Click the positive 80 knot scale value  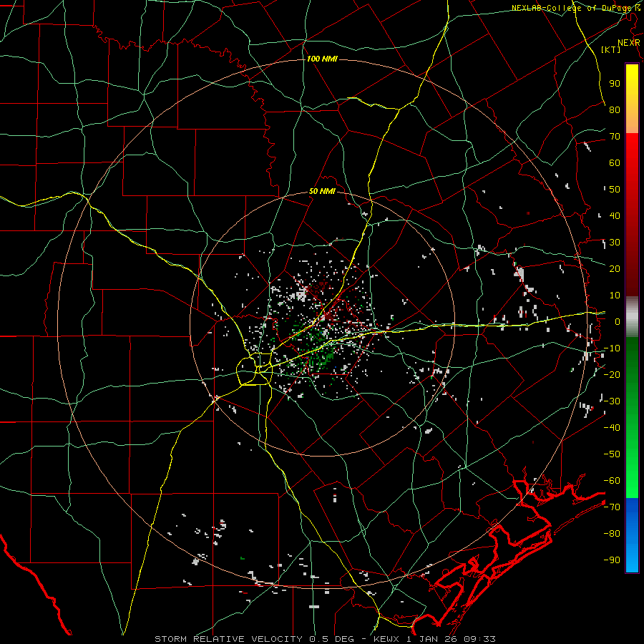pos(615,109)
